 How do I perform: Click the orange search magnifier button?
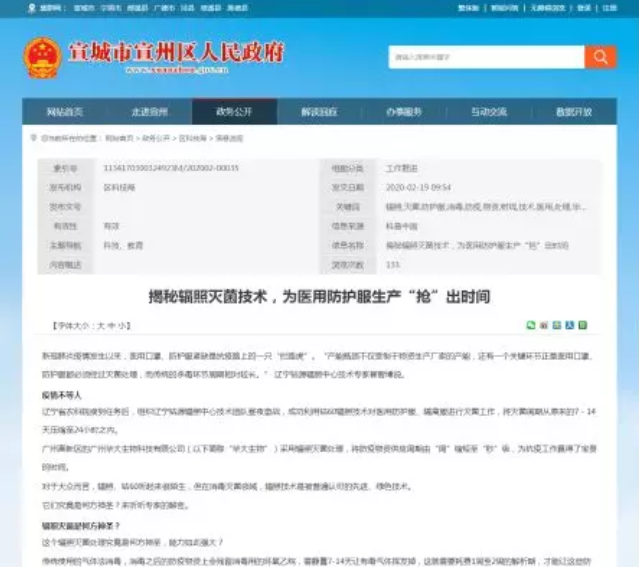(600, 56)
